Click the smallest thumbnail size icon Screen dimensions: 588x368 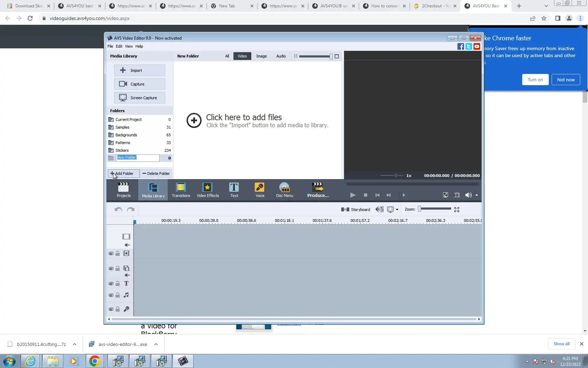(x=296, y=56)
